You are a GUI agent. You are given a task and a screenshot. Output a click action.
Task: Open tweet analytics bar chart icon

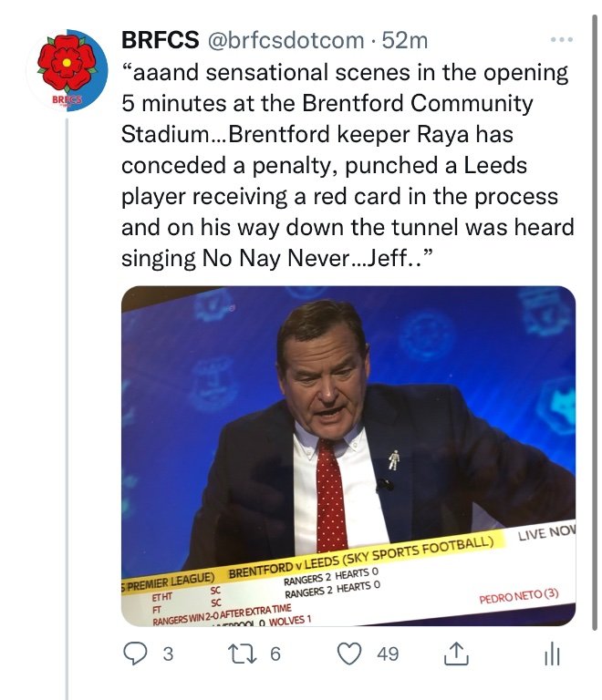pyautogui.click(x=552, y=654)
